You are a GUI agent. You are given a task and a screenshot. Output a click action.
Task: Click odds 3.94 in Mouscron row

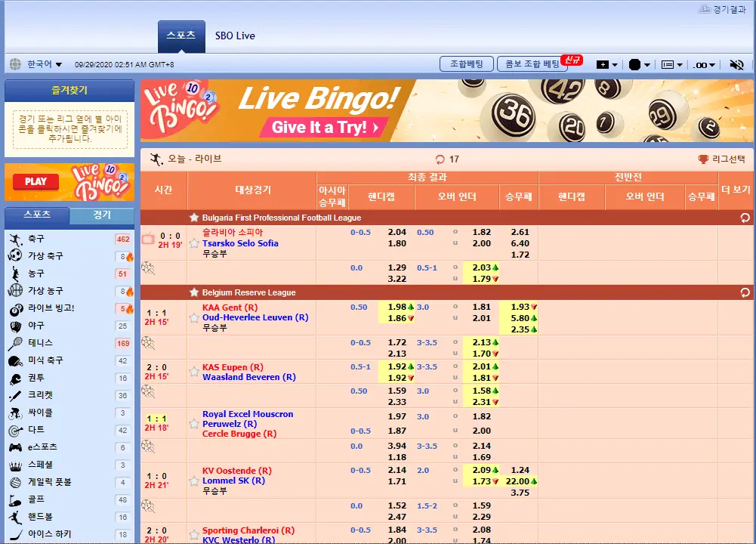point(397,446)
